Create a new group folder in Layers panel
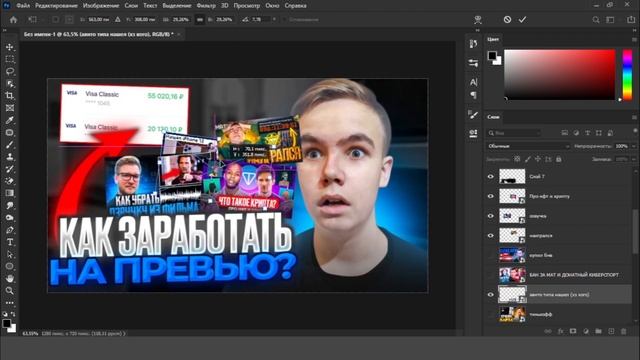Viewport: 640px width, 360px height. click(598, 331)
